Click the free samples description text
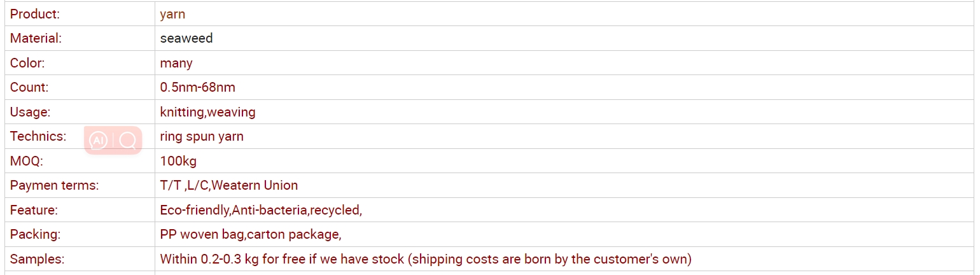980x275 pixels. click(426, 259)
